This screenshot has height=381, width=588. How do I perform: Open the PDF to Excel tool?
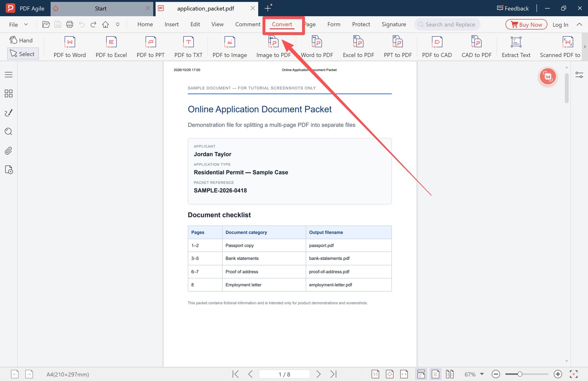(x=111, y=47)
